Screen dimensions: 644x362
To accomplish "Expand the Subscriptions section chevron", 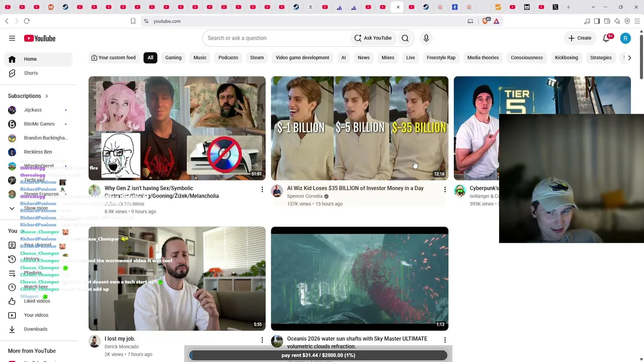I will [x=47, y=96].
